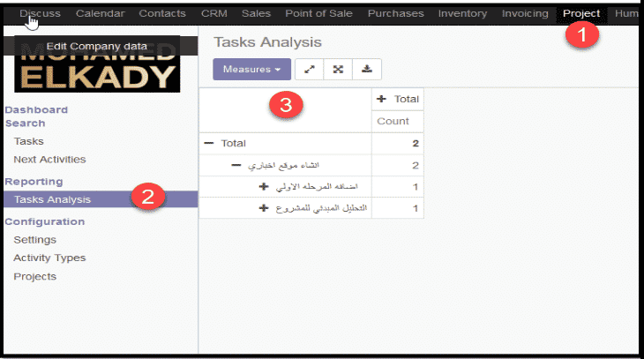Open the Measures dropdown
The width and height of the screenshot is (644, 359).
tap(251, 70)
